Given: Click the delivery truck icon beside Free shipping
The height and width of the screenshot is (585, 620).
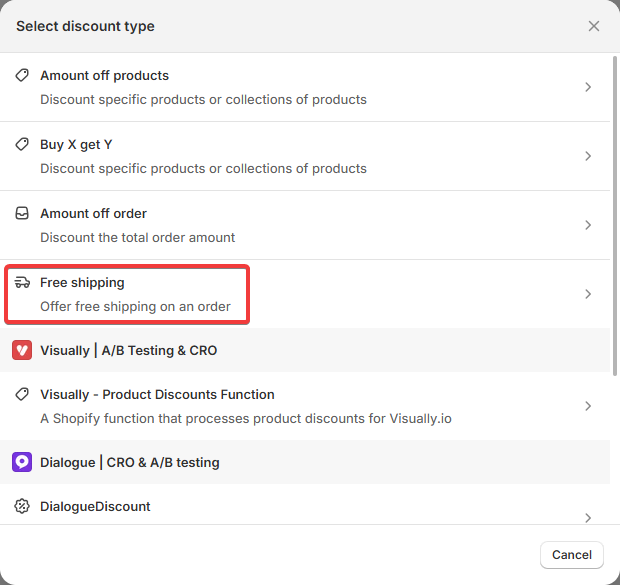Looking at the screenshot, I should [x=22, y=282].
